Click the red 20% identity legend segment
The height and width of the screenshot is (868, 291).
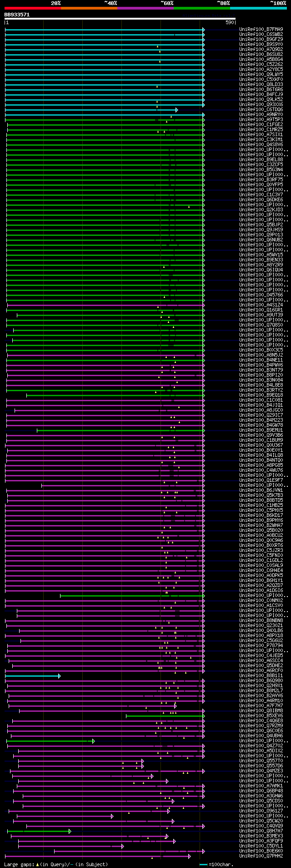tap(33, 8)
